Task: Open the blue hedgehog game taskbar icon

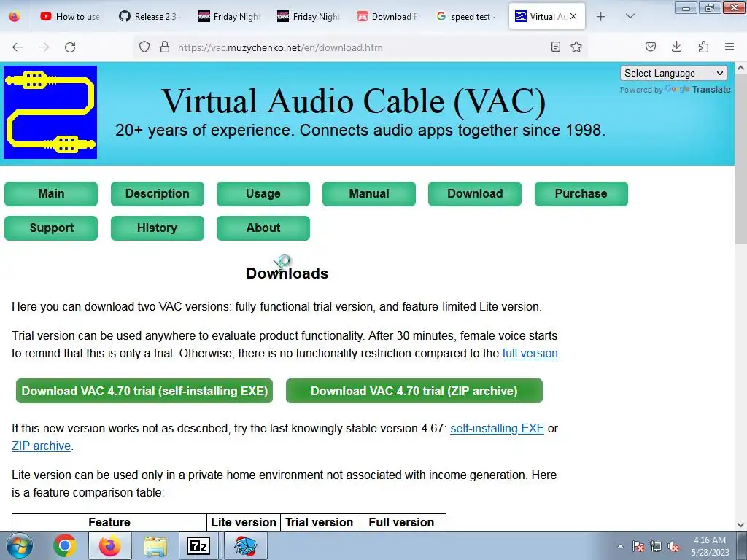Action: click(x=246, y=545)
